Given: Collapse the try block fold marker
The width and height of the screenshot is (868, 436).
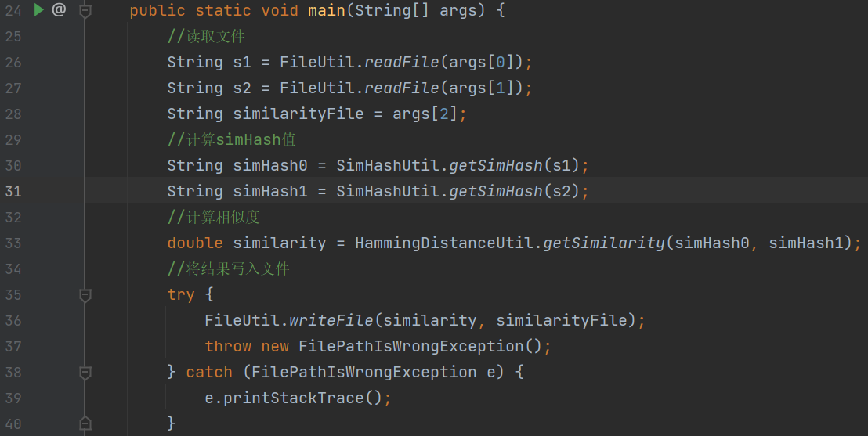Looking at the screenshot, I should point(85,295).
